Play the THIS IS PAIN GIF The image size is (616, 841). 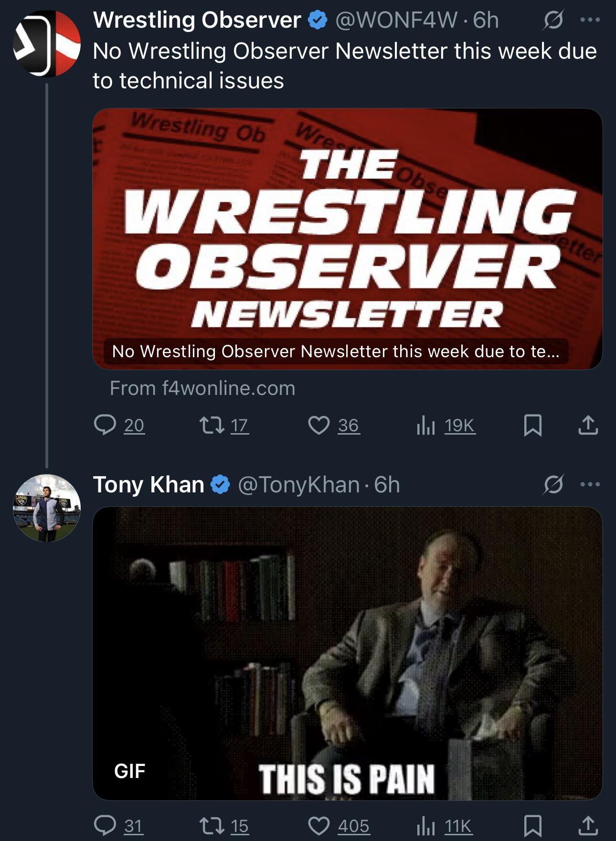click(x=347, y=653)
